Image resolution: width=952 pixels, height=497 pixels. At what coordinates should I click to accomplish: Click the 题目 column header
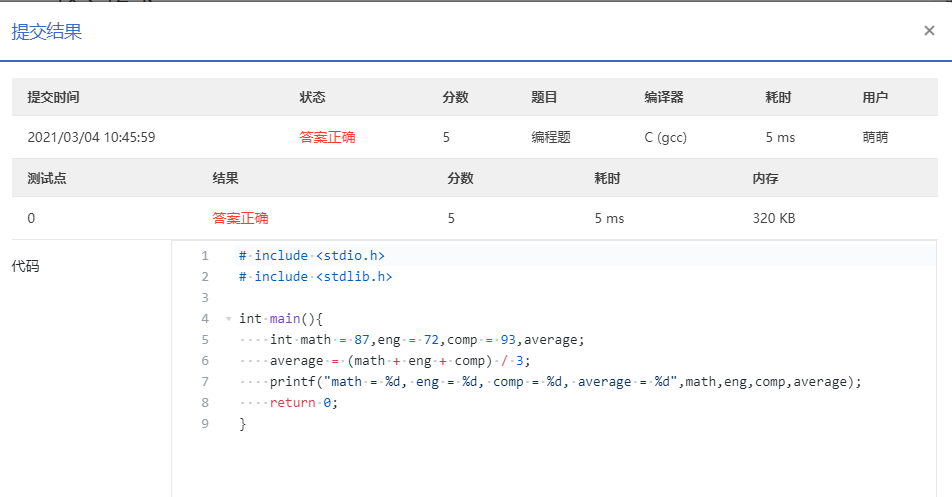(544, 97)
